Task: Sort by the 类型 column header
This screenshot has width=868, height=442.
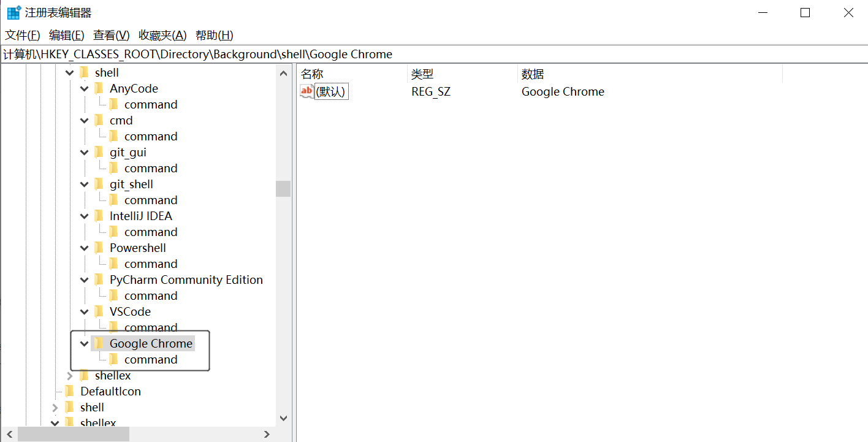Action: (462, 74)
